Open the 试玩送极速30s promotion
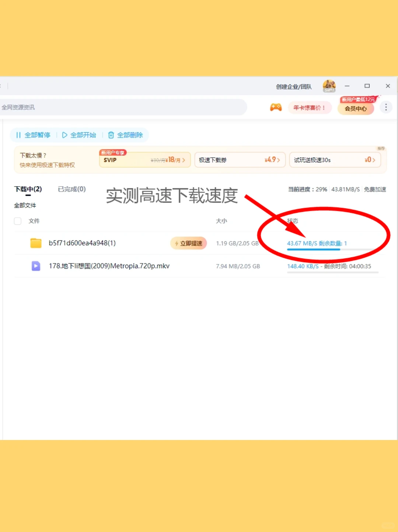Viewport: 398px width, 532px height. 335,159
